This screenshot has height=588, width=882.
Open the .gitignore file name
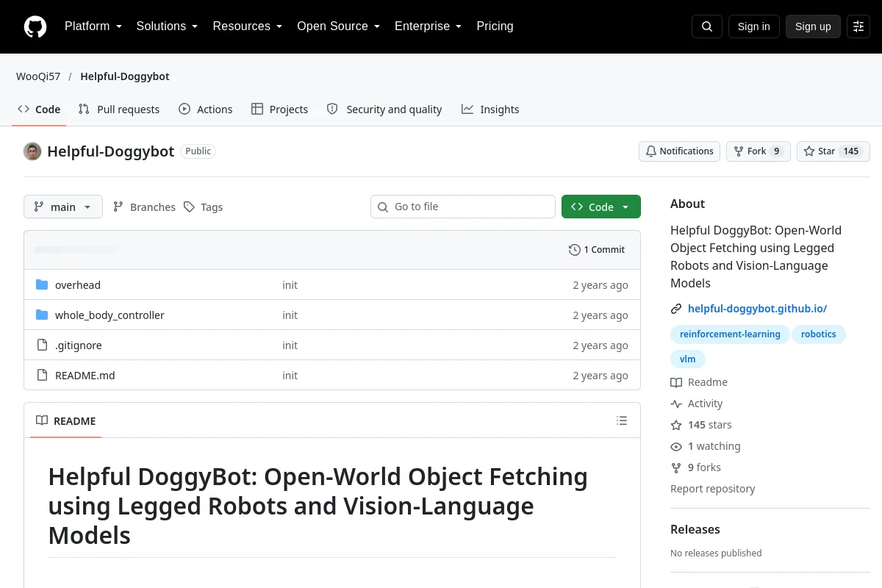click(x=79, y=345)
